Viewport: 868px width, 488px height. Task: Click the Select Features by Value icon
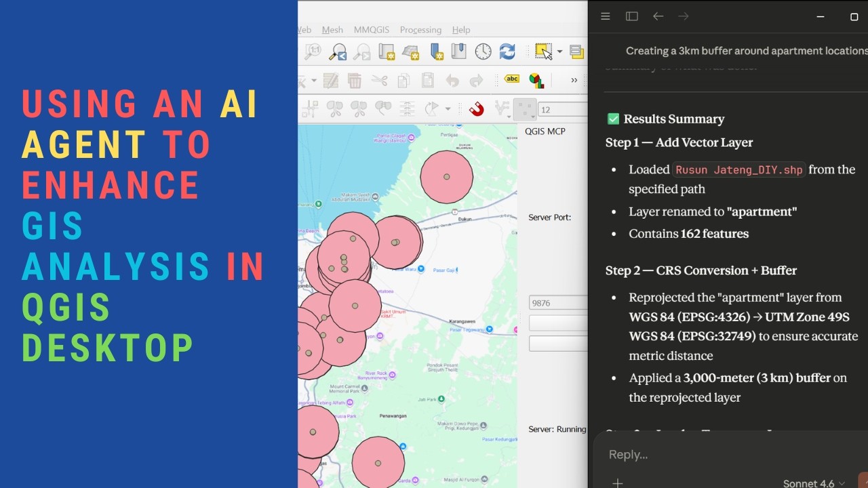(576, 52)
